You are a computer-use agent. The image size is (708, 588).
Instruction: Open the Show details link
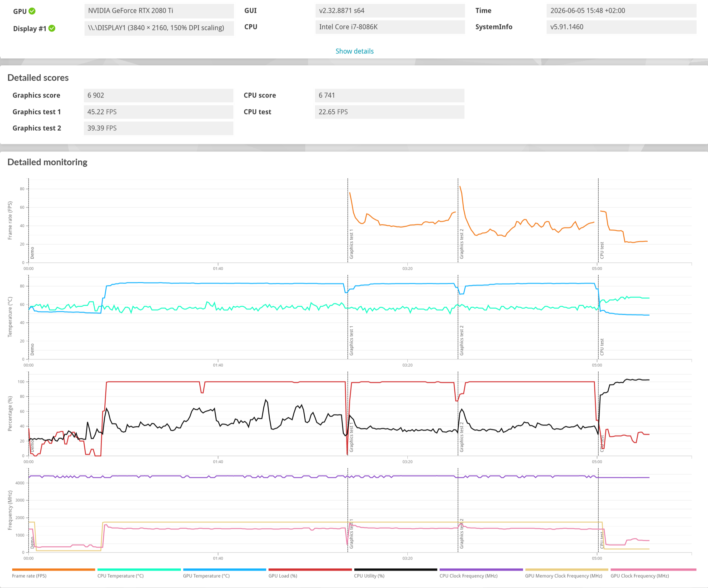click(354, 51)
